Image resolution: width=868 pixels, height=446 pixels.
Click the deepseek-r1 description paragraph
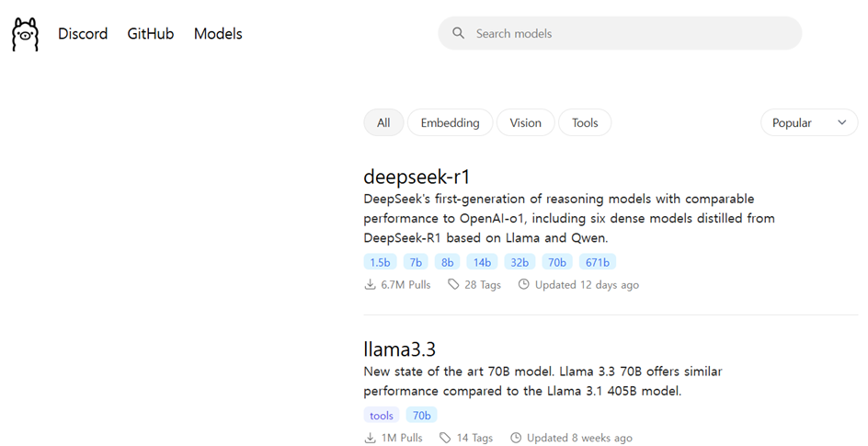569,218
